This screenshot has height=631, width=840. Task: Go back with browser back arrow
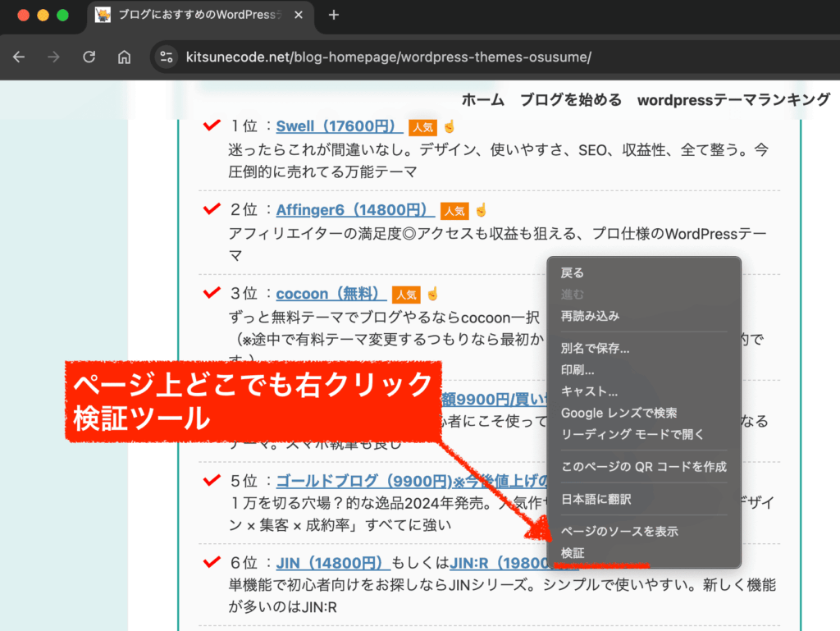pyautogui.click(x=19, y=57)
